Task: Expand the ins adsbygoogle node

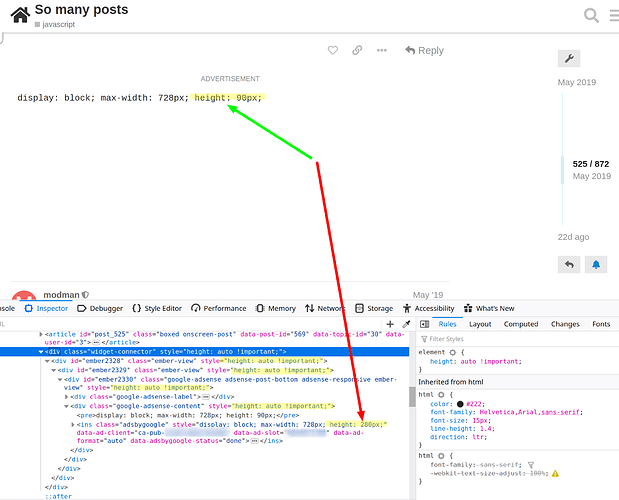Action: [x=73, y=425]
